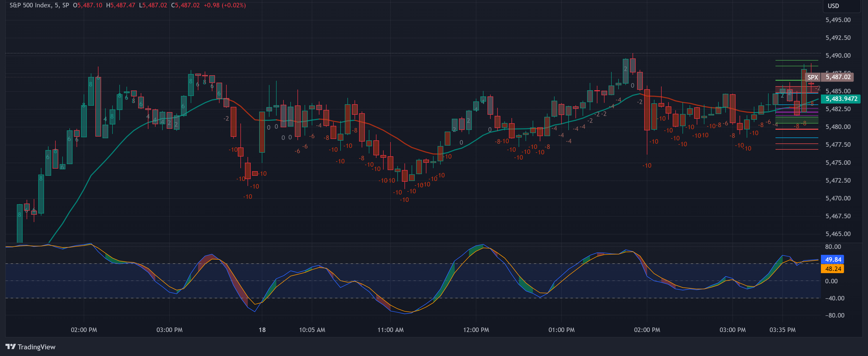868x356 pixels.
Task: Click the 11:00 AM time axis label
Action: (x=390, y=330)
